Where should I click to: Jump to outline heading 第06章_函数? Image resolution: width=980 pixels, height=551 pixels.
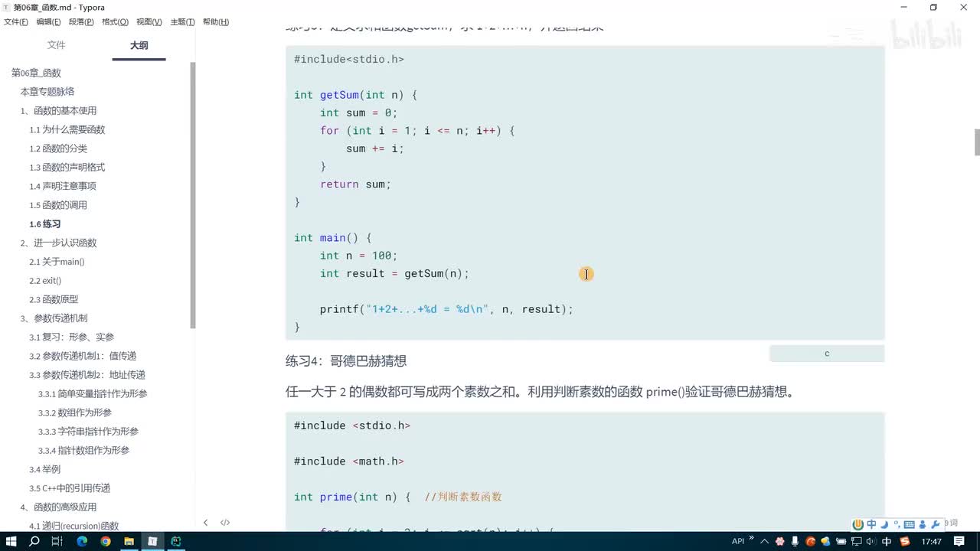point(36,73)
